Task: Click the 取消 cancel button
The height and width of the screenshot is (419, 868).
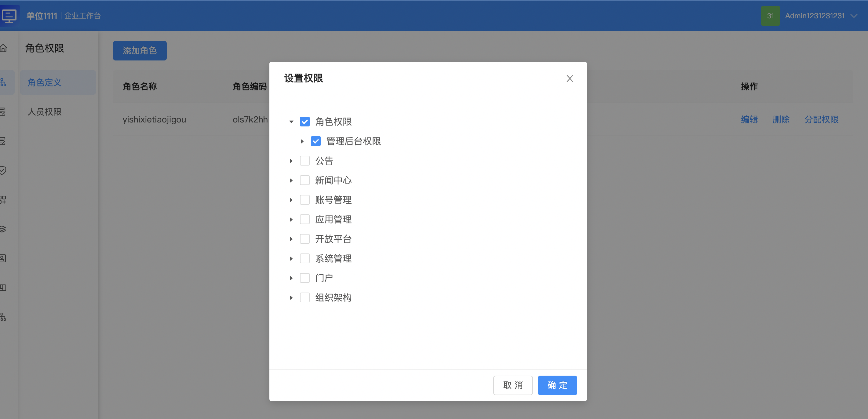Action: pyautogui.click(x=513, y=385)
